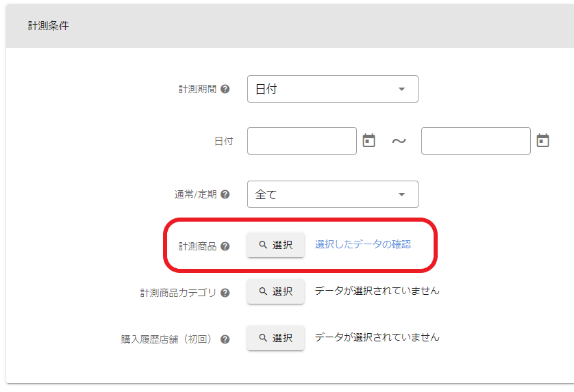Focus the start date input field

(x=301, y=141)
